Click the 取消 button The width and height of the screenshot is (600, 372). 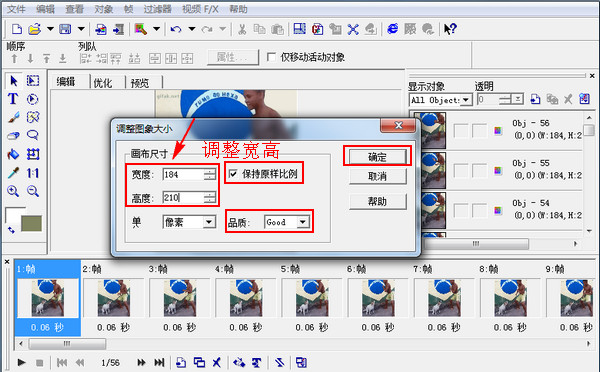[x=377, y=176]
